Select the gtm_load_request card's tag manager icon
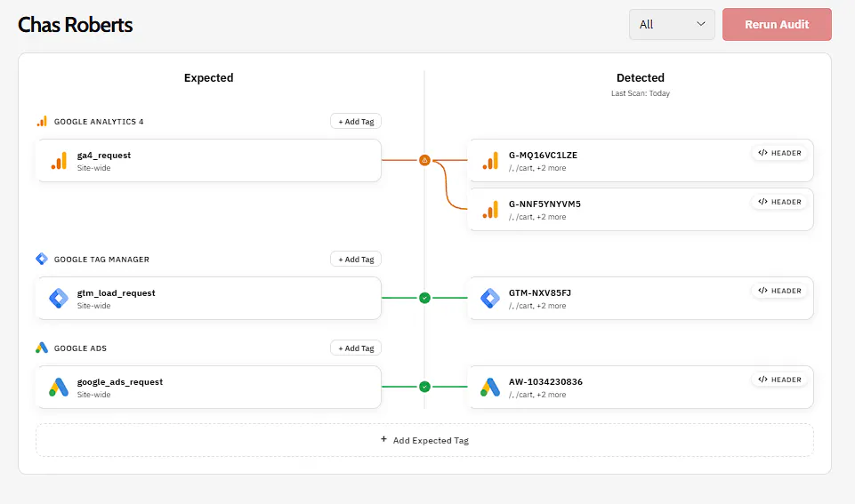The height and width of the screenshot is (504, 855). 59,299
